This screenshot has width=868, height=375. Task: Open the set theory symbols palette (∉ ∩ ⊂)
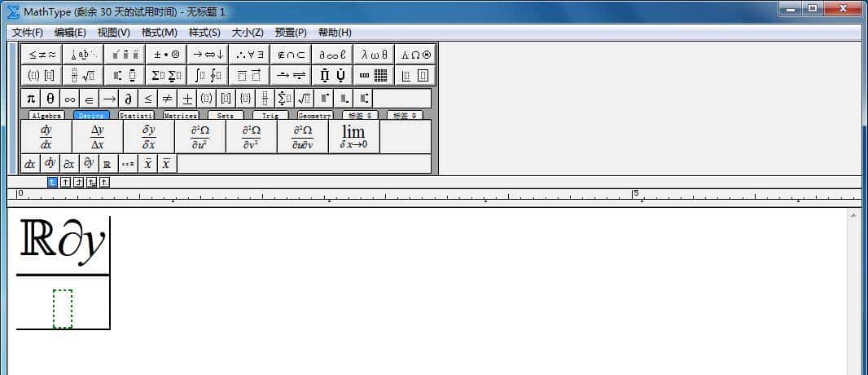(291, 55)
